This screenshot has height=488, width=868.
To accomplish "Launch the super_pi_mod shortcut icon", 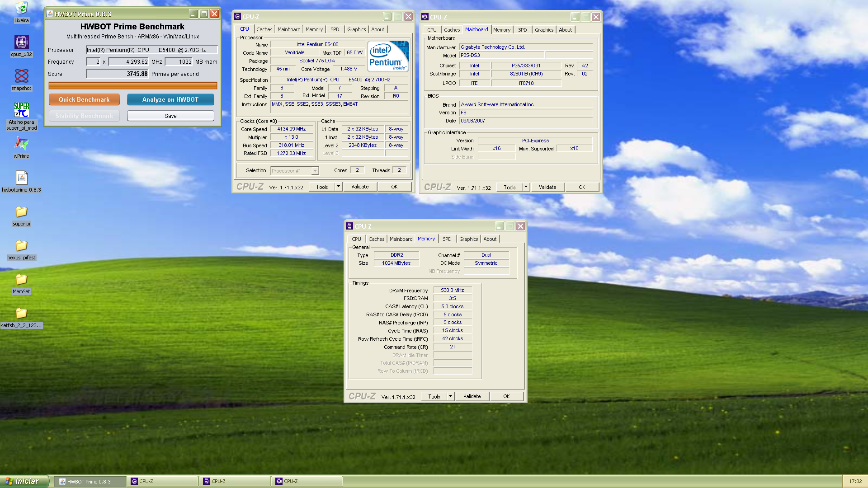I will point(21,110).
